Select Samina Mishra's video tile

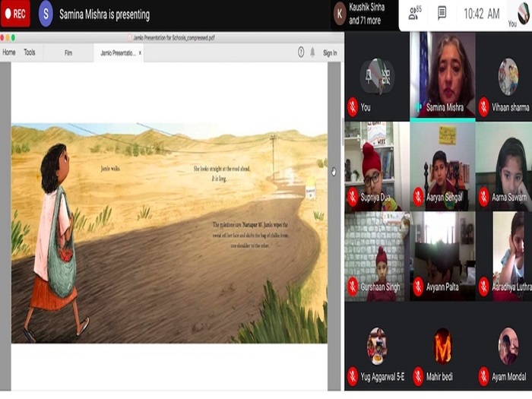point(442,75)
